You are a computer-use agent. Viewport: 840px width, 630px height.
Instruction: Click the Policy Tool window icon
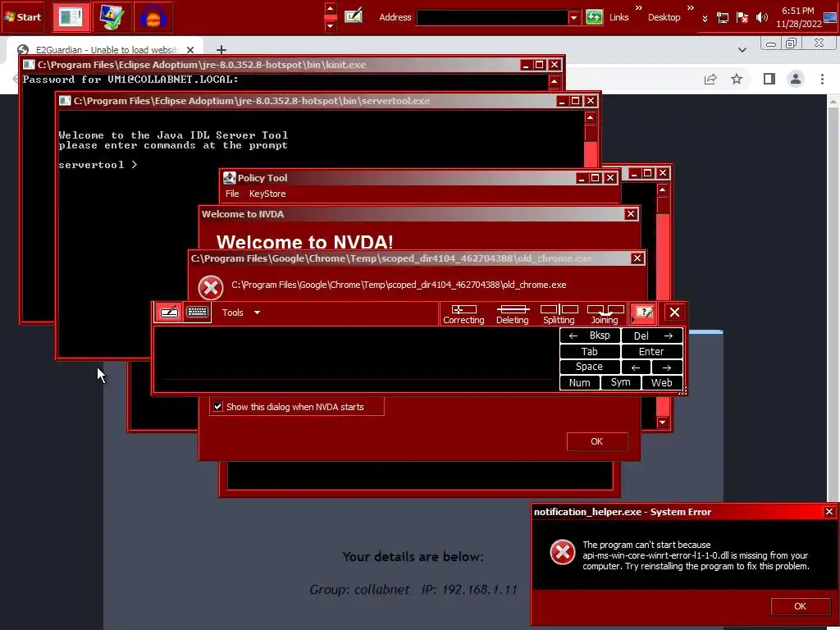click(230, 178)
